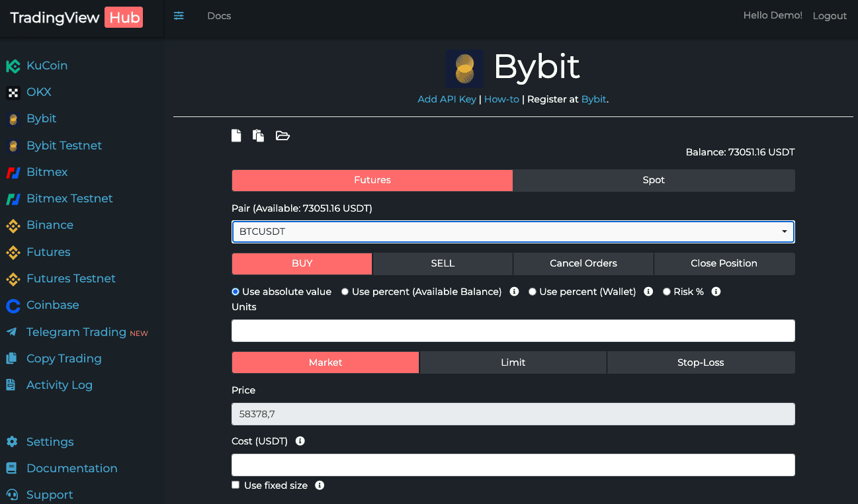Open Futures Testnet from sidebar
This screenshot has height=504, width=858.
(x=71, y=278)
